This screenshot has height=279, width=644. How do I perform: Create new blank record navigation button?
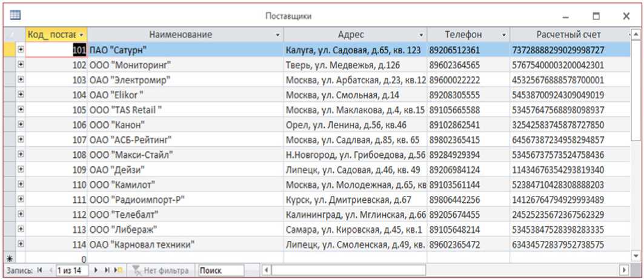118,270
